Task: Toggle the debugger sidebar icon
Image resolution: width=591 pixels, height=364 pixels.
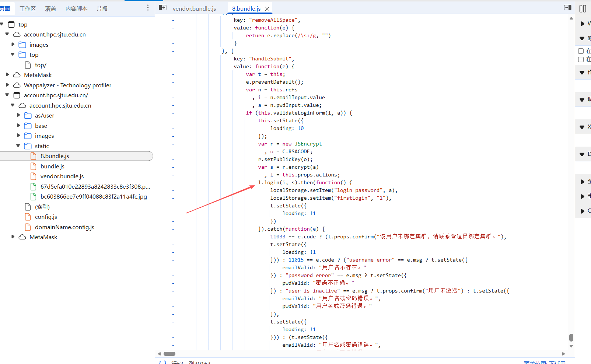Action: coord(567,8)
